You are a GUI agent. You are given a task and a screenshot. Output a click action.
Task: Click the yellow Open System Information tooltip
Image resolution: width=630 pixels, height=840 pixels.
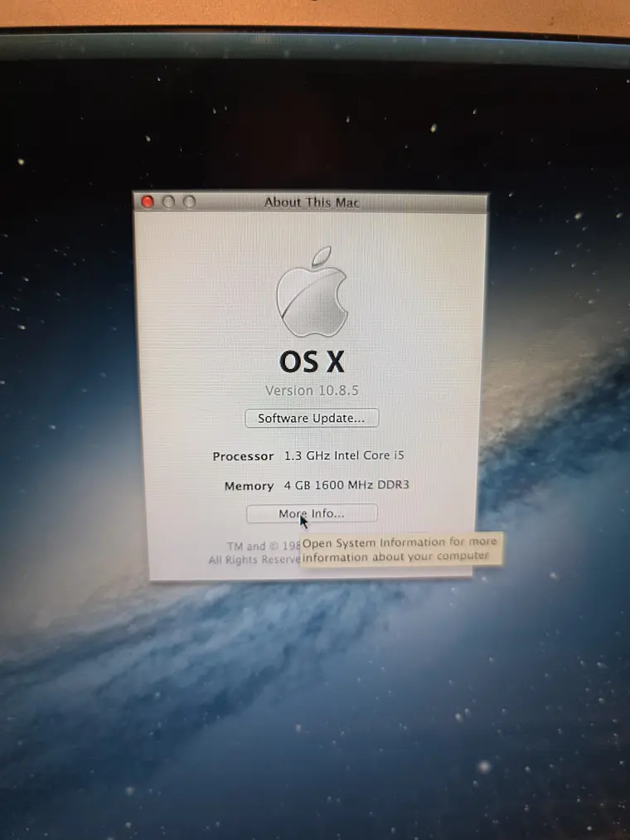click(400, 549)
